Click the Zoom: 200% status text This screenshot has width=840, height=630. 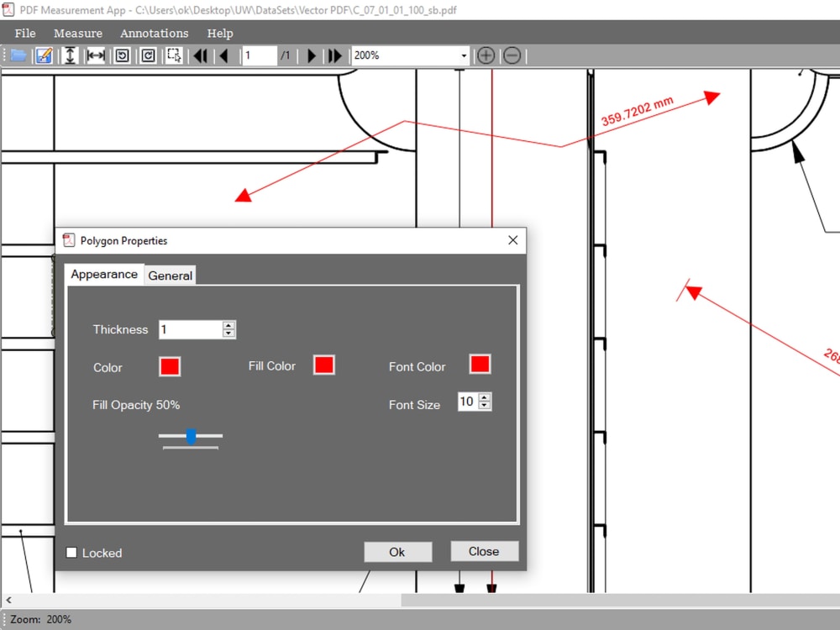(x=40, y=619)
